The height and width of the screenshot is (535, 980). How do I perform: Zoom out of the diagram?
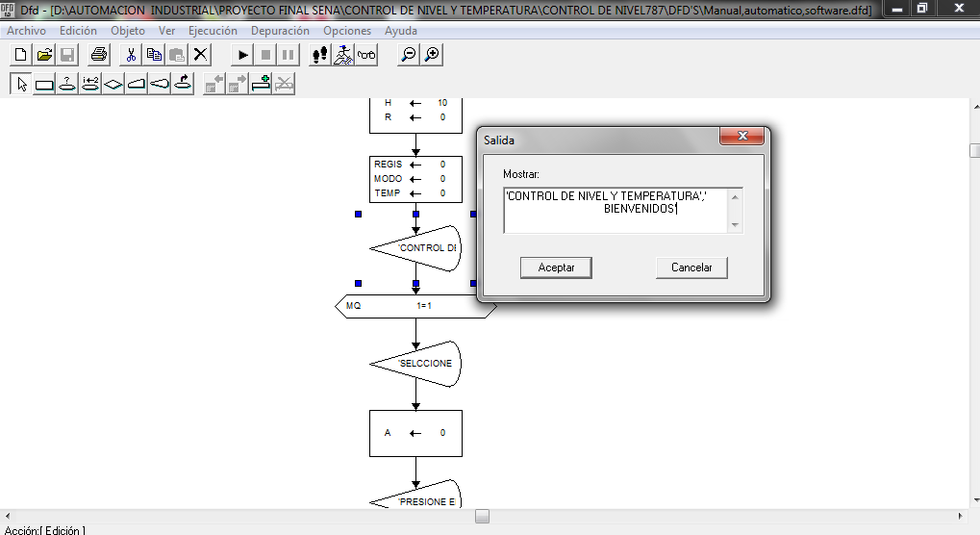(x=408, y=55)
